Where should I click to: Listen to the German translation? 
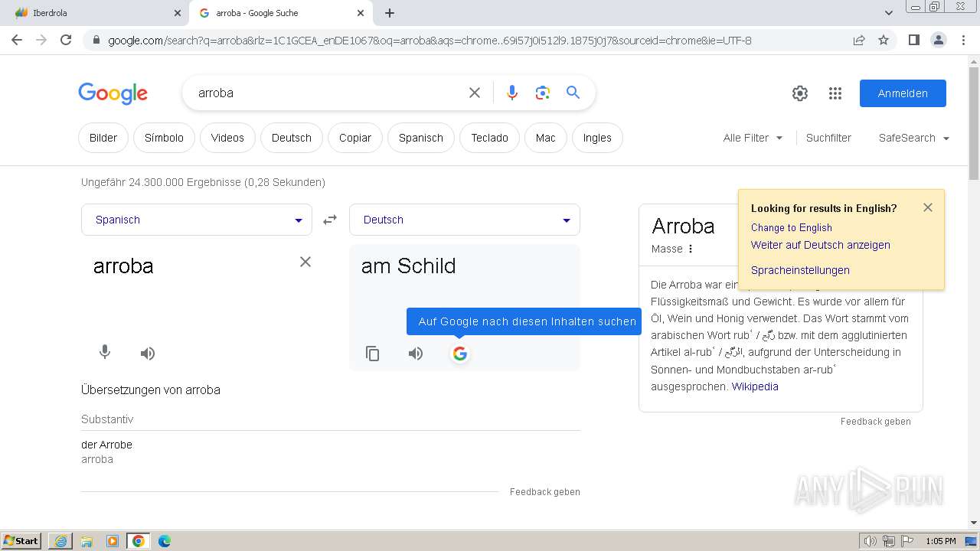coord(416,354)
